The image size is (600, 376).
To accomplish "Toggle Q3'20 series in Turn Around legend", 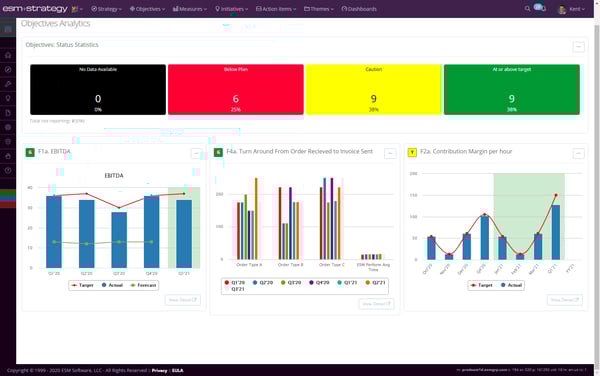I will point(291,282).
